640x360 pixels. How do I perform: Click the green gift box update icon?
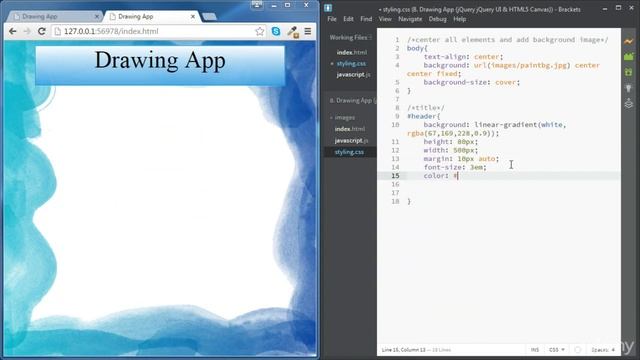(629, 72)
